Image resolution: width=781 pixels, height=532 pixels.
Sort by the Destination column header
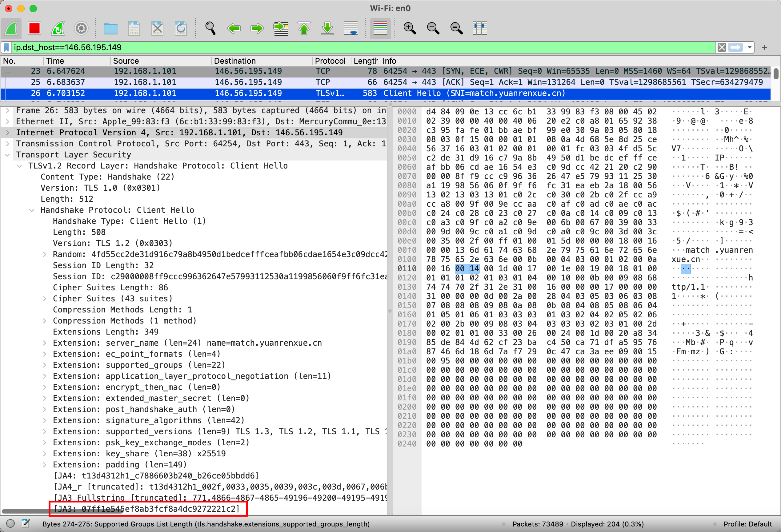tap(234, 61)
